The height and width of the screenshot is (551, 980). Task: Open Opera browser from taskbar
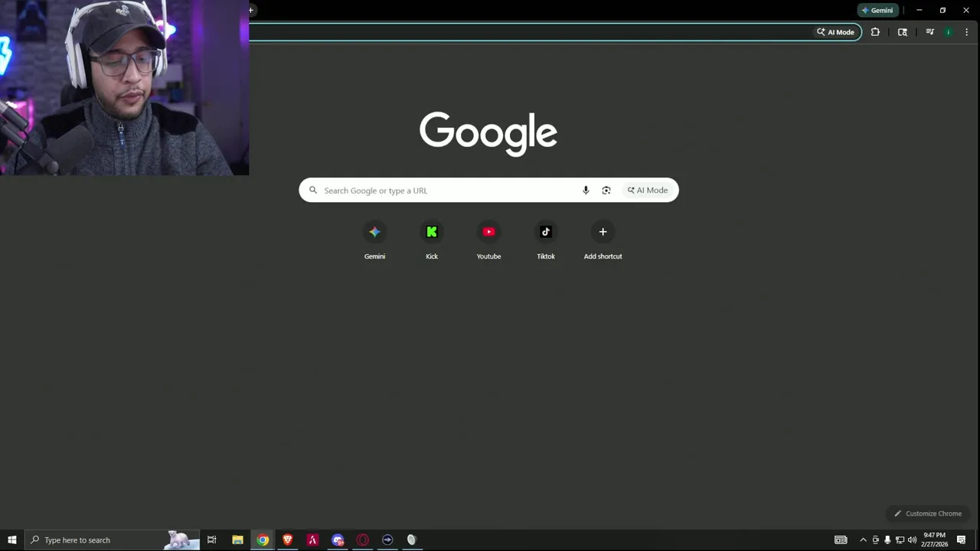pos(363,540)
